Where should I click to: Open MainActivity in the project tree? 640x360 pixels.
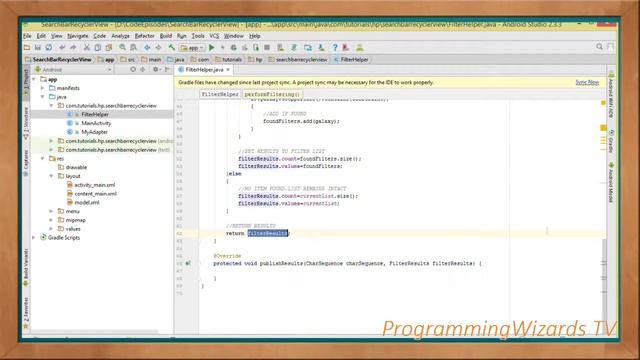pyautogui.click(x=96, y=123)
